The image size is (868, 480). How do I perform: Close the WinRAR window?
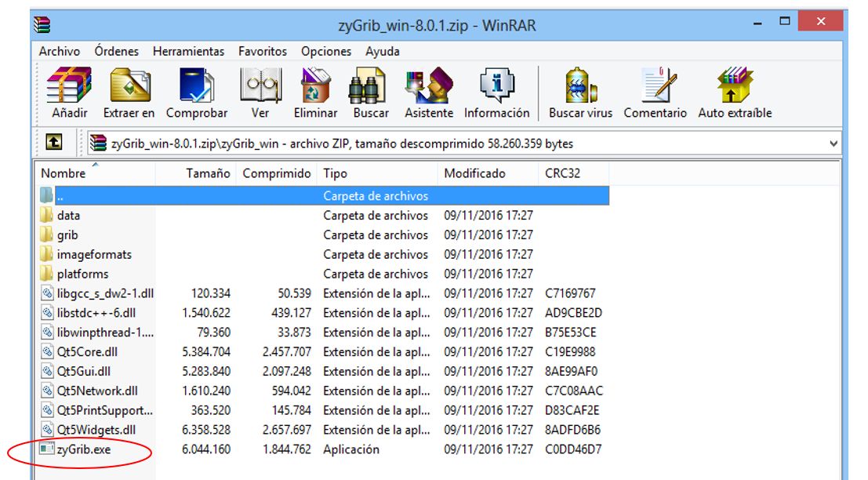(820, 22)
